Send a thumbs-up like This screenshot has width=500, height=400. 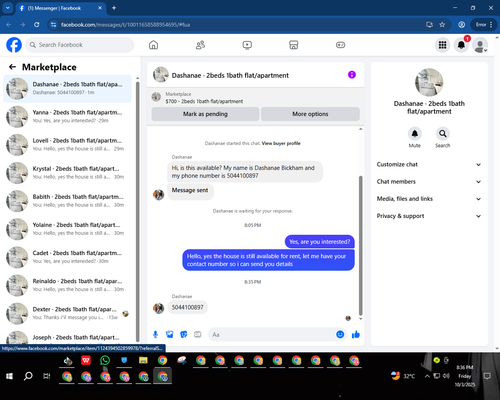point(356,334)
